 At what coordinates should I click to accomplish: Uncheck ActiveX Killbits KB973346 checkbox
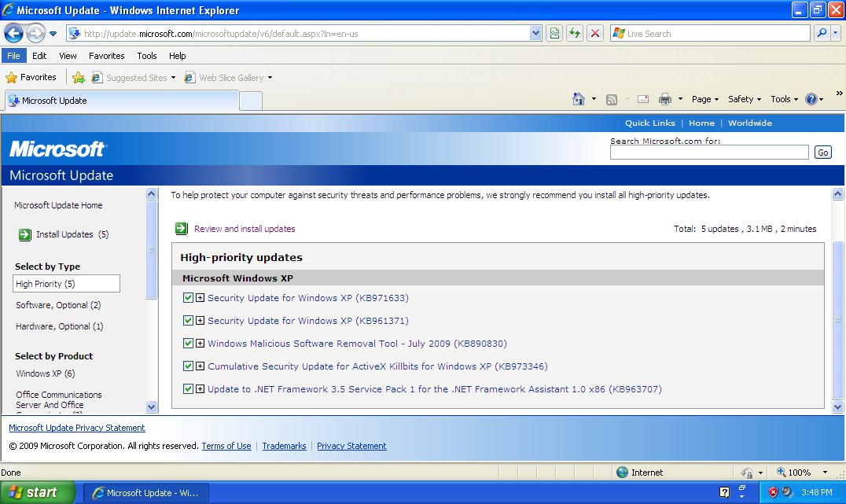pos(188,366)
